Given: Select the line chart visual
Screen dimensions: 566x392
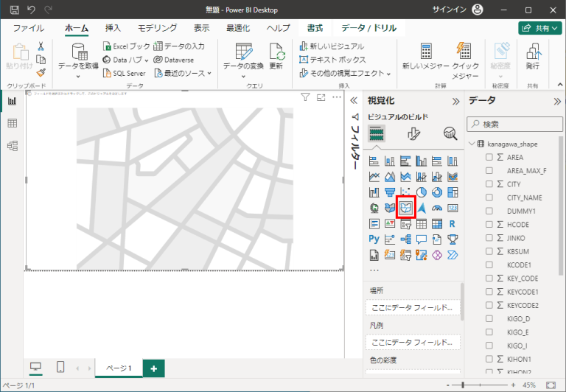Looking at the screenshot, I should [374, 177].
